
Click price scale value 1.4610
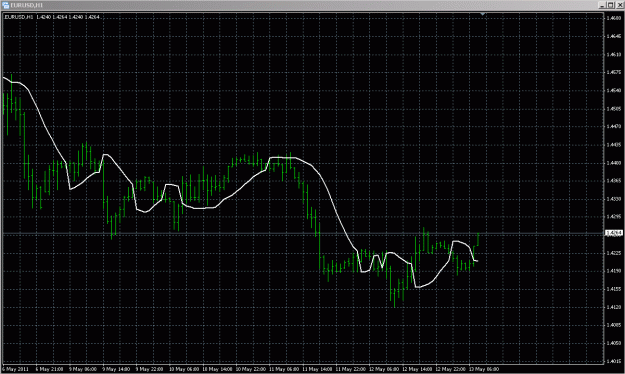(613, 54)
